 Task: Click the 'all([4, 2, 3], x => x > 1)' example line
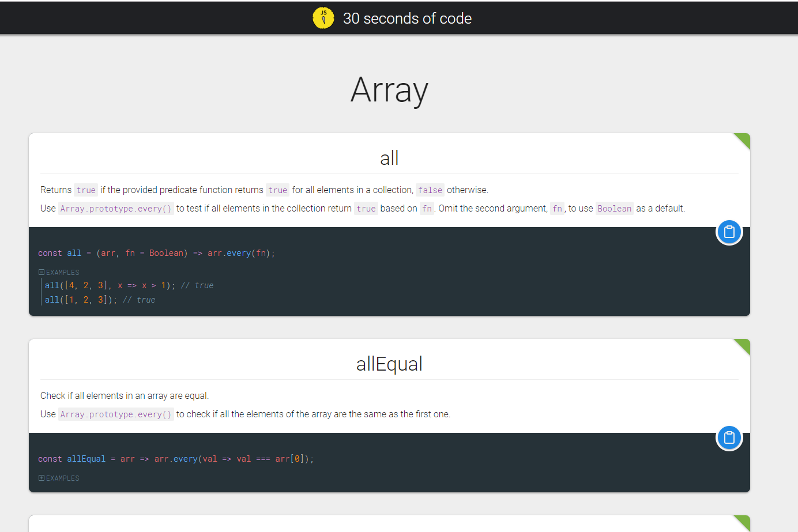click(129, 285)
